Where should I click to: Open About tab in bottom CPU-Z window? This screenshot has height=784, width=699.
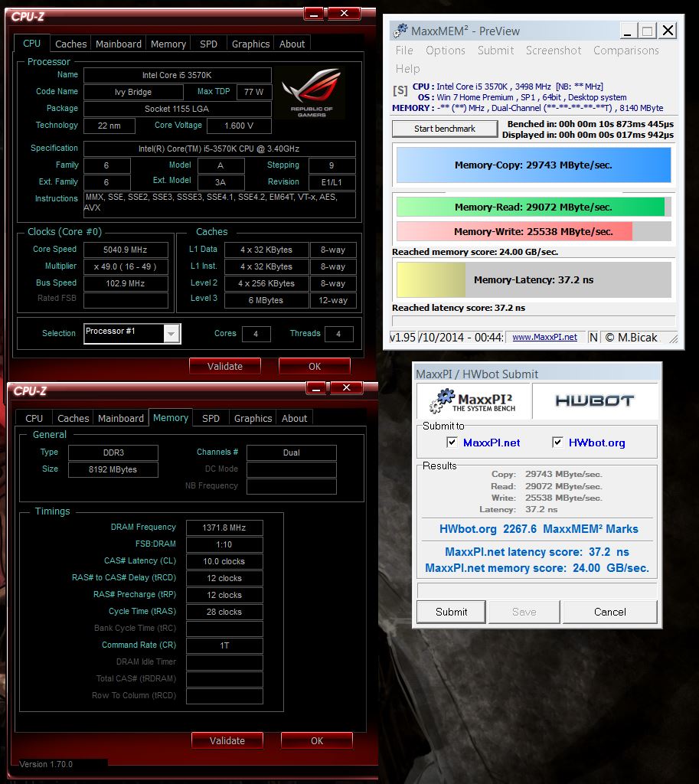click(295, 418)
